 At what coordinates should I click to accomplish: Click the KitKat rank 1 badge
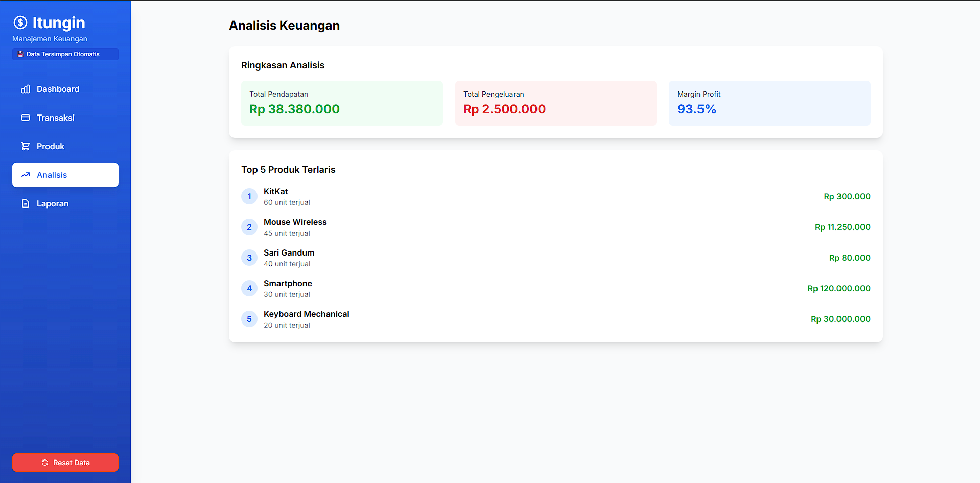(x=249, y=196)
